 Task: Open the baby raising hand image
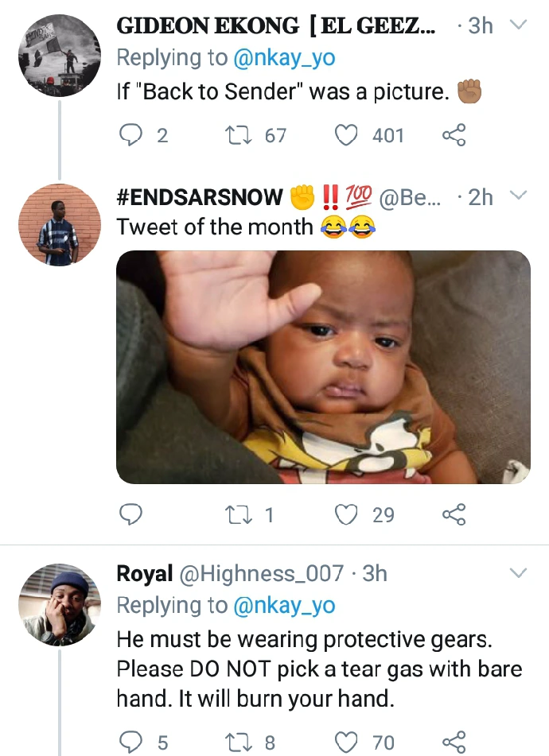[323, 367]
